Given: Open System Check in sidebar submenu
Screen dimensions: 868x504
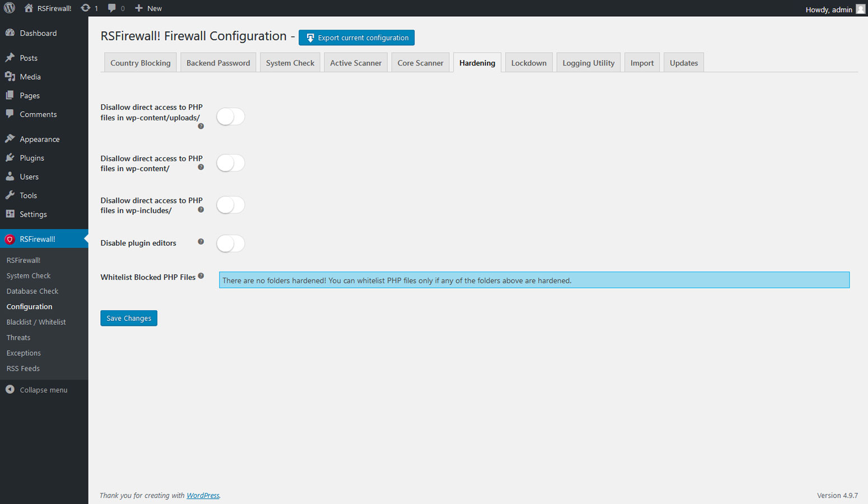Looking at the screenshot, I should 29,276.
